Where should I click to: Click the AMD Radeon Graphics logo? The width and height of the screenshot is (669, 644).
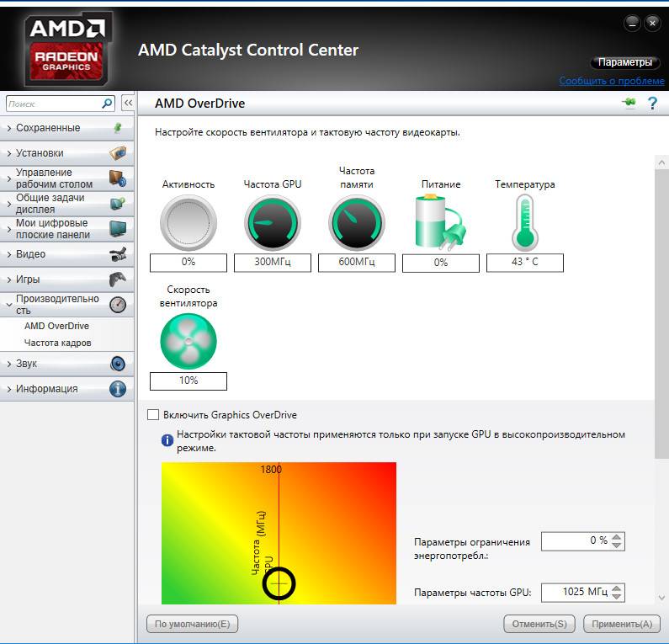67,48
